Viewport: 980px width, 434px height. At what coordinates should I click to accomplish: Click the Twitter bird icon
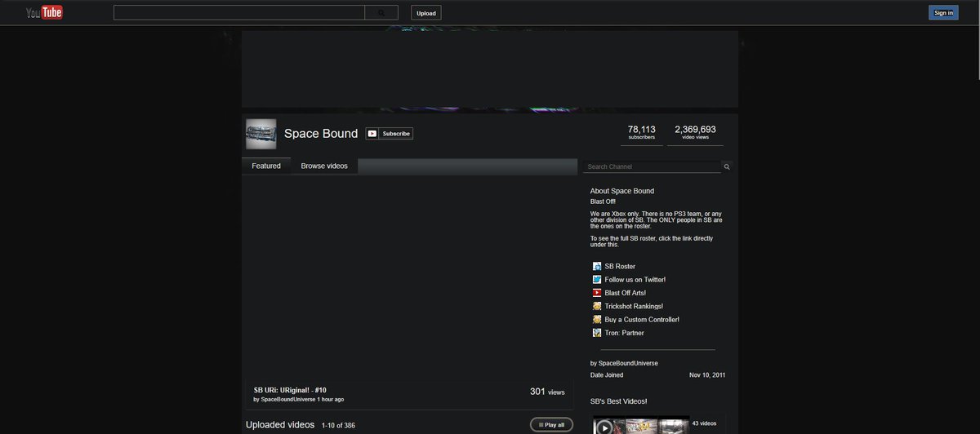coord(597,279)
